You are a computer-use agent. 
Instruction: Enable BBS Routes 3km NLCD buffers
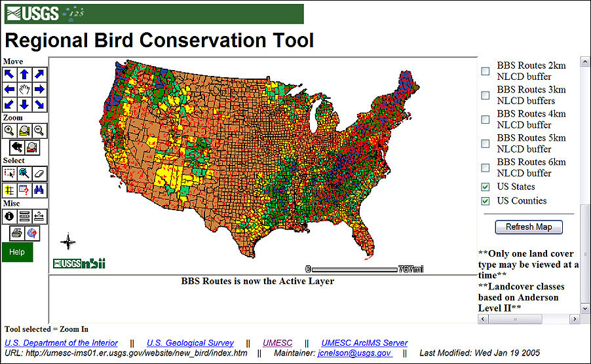[x=486, y=95]
